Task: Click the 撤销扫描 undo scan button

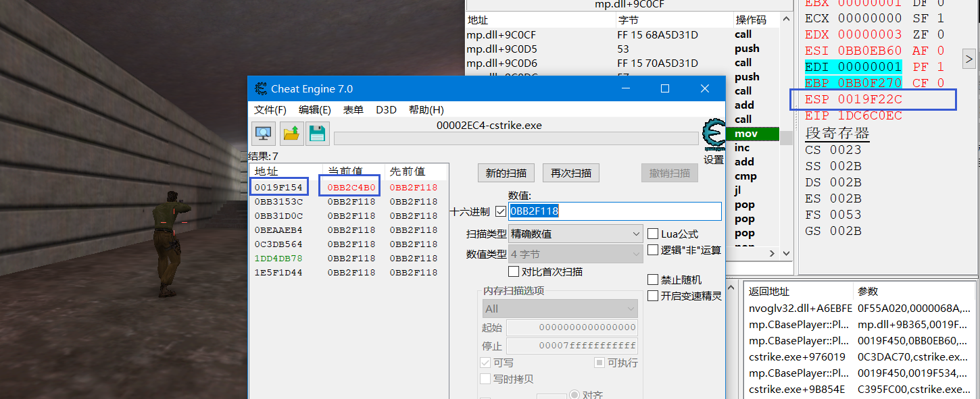Action: point(670,173)
